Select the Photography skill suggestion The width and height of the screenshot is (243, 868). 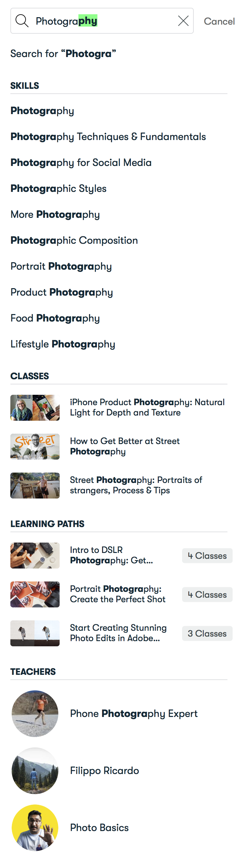coord(42,111)
